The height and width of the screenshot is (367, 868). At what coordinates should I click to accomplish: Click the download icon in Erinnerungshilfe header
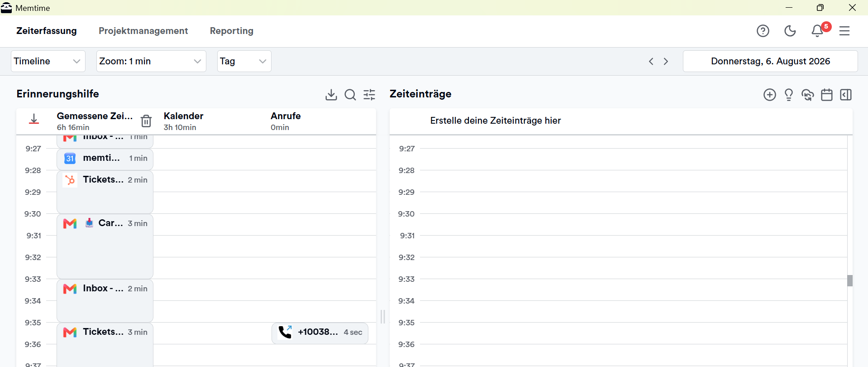[x=331, y=95]
